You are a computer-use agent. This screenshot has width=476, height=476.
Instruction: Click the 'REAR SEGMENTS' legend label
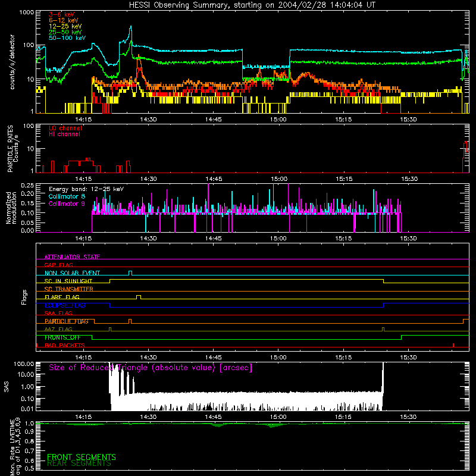(79, 464)
